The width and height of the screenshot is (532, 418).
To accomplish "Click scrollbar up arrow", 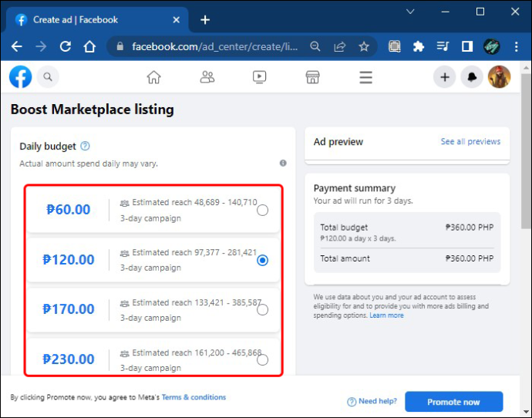I will click(x=527, y=68).
